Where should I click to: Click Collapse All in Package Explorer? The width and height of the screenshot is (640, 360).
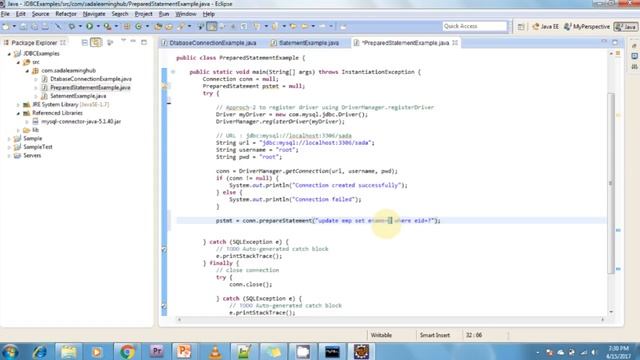click(x=84, y=42)
